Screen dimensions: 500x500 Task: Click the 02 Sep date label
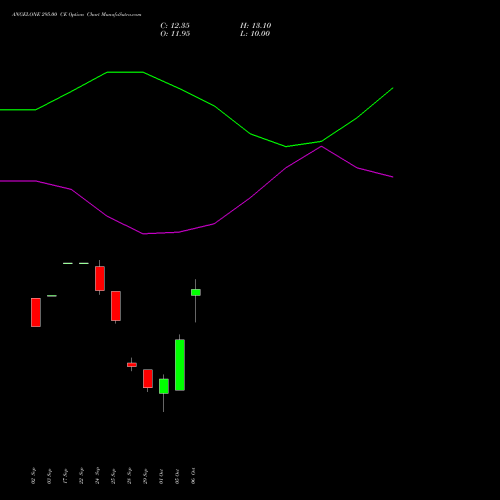click(33, 476)
